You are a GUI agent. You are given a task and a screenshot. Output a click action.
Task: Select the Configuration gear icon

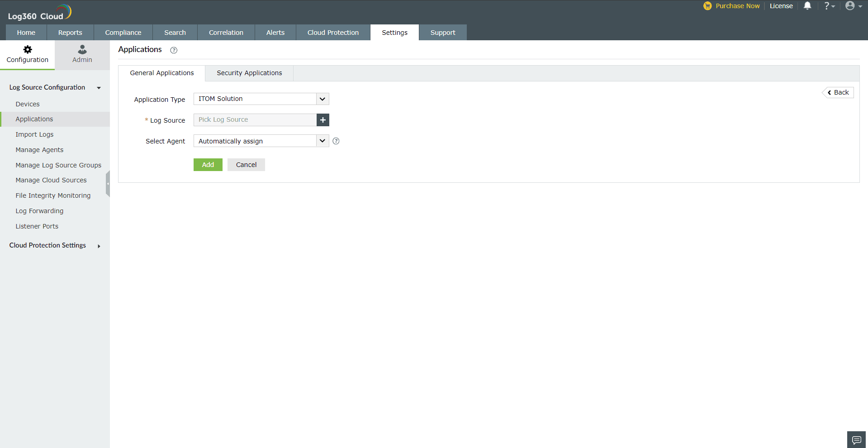(28, 49)
